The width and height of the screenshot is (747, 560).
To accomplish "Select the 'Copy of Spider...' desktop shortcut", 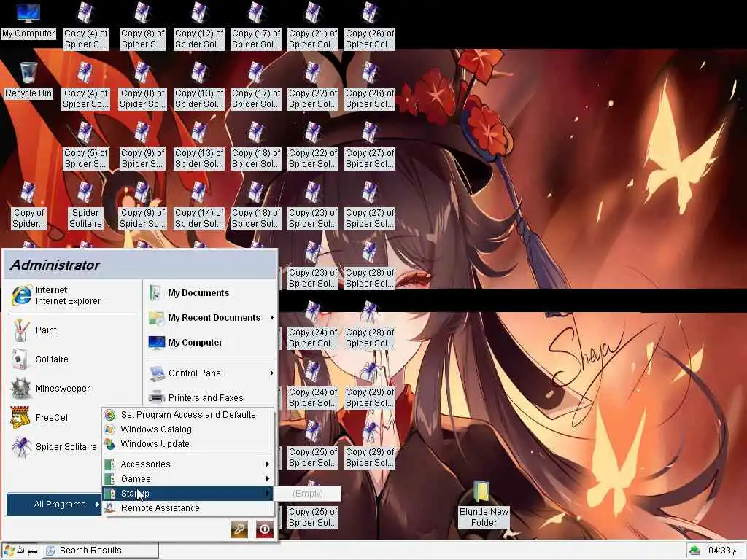I will pos(28,205).
